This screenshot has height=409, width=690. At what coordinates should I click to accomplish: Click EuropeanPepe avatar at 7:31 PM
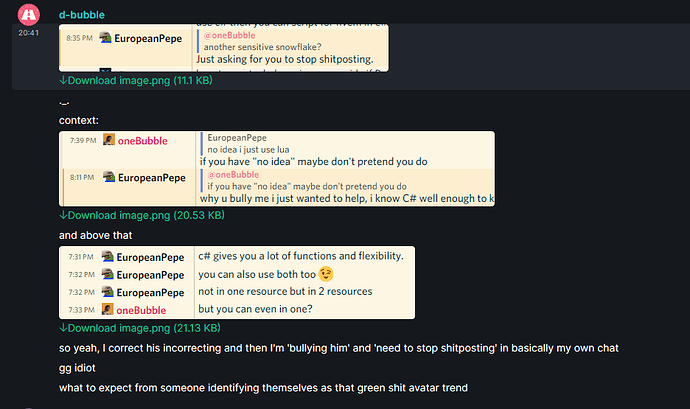(x=107, y=256)
